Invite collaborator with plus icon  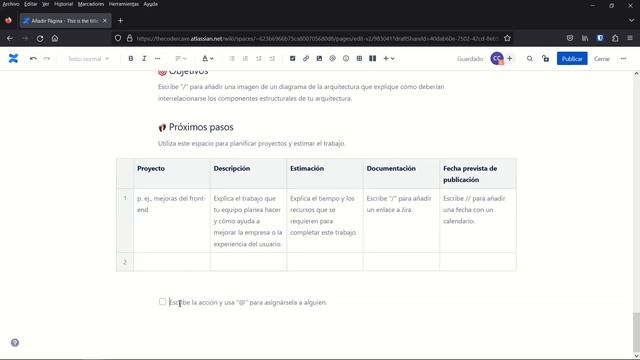(x=510, y=59)
